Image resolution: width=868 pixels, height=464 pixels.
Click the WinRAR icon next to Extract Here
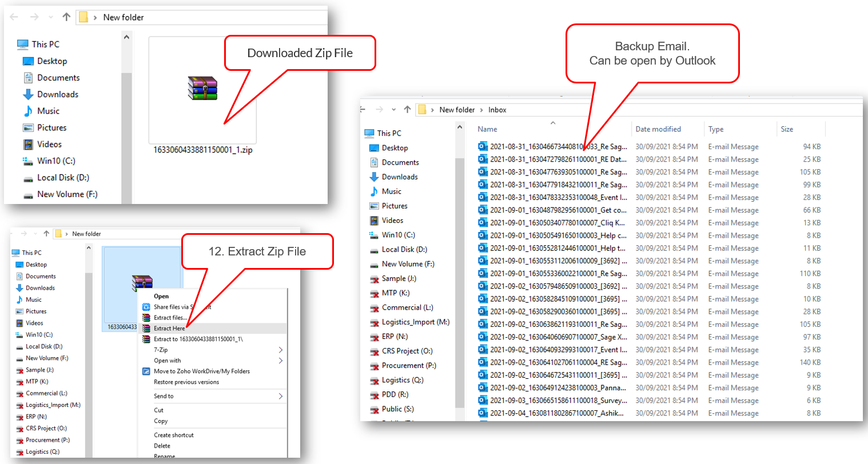tap(146, 329)
